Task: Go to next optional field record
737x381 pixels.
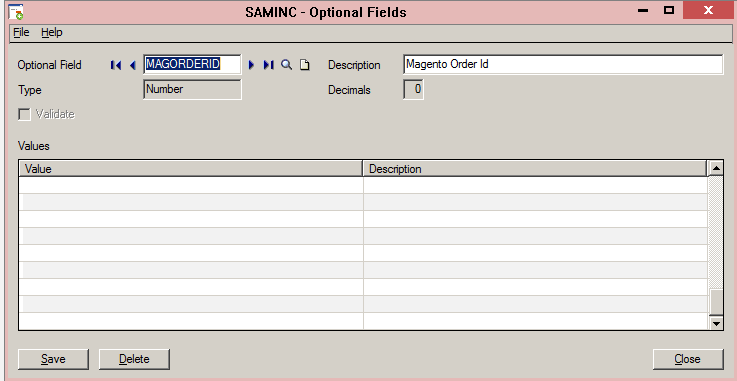Action: [x=251, y=65]
